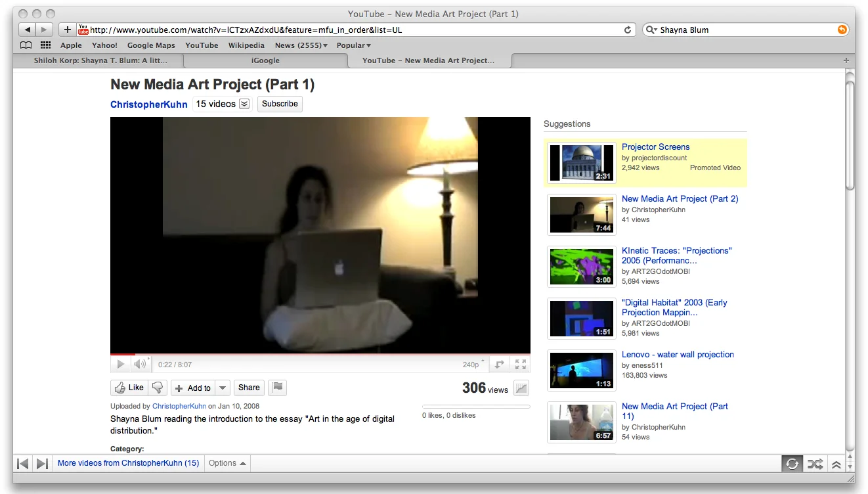Toggle the video statistics panel
868x494 pixels.
pyautogui.click(x=521, y=388)
